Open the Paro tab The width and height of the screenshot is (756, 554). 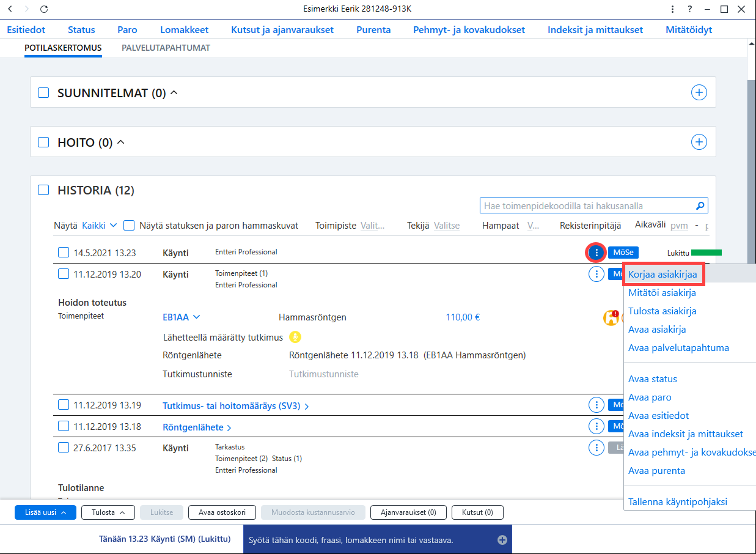point(128,29)
